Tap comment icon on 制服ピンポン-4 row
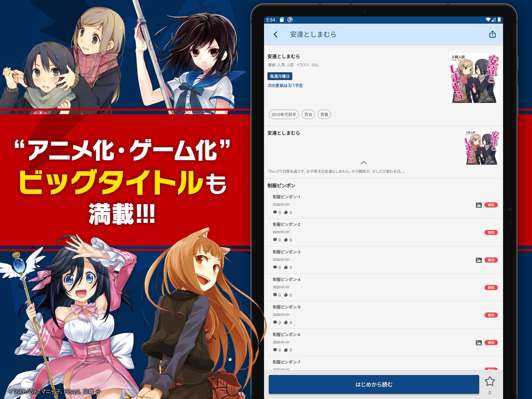The height and width of the screenshot is (399, 532). pyautogui.click(x=275, y=295)
